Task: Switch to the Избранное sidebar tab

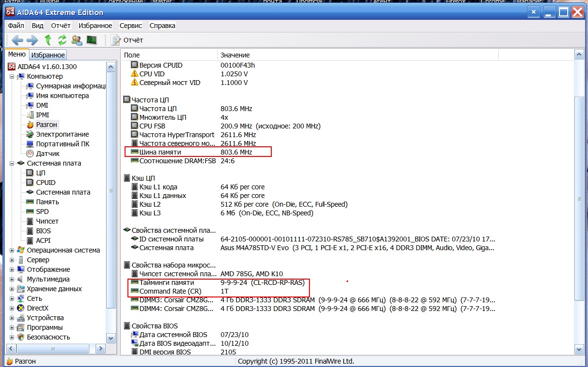Action: click(48, 55)
